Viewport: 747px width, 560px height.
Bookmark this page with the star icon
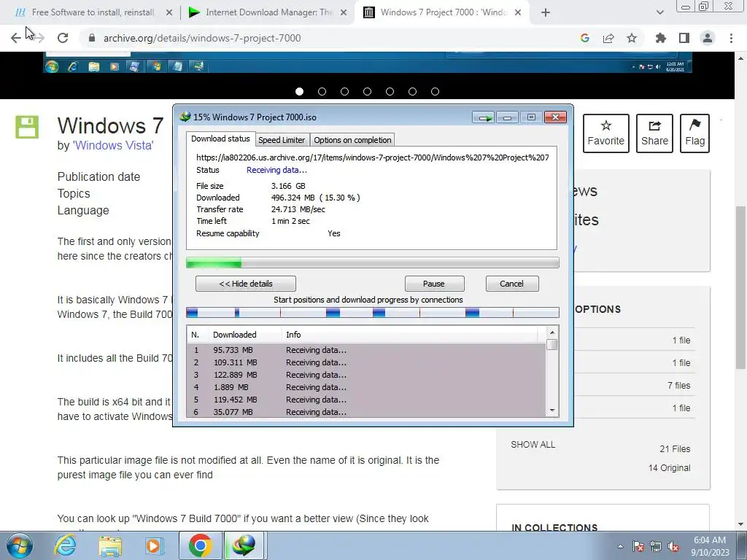pos(632,38)
